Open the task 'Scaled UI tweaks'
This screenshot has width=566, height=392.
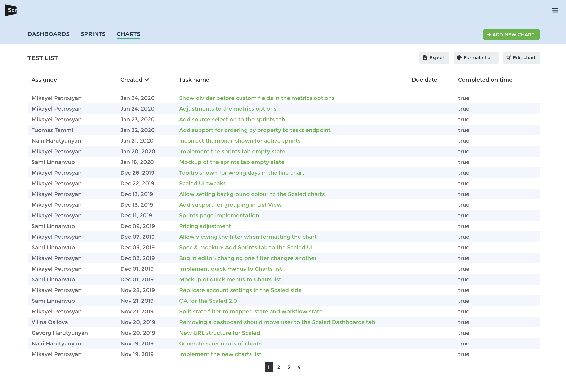point(202,183)
